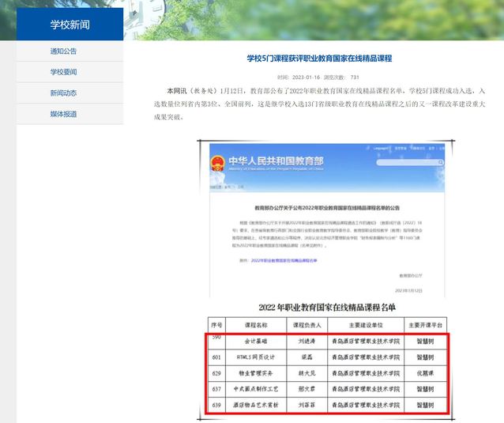
Task: Click the 学校新闻 sidebar header
Action: coord(70,25)
